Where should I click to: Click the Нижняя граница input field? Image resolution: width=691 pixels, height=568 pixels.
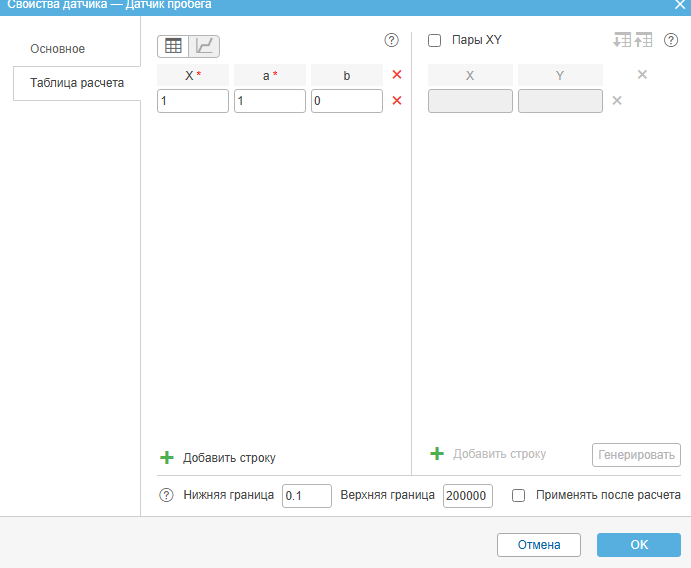306,496
